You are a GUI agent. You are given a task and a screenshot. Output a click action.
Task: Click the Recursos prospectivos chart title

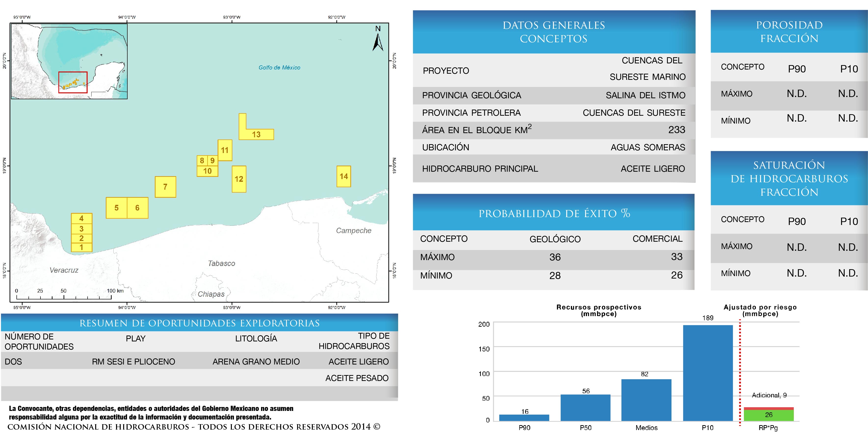599,310
